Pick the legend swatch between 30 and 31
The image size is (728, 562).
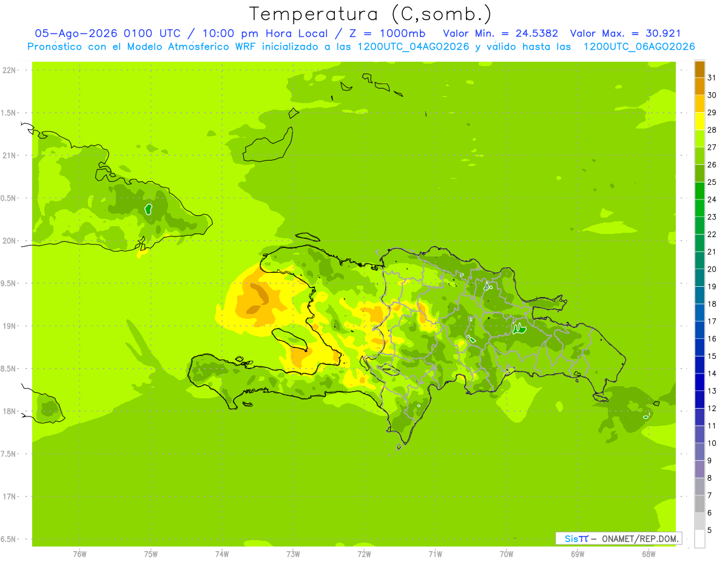pos(699,87)
